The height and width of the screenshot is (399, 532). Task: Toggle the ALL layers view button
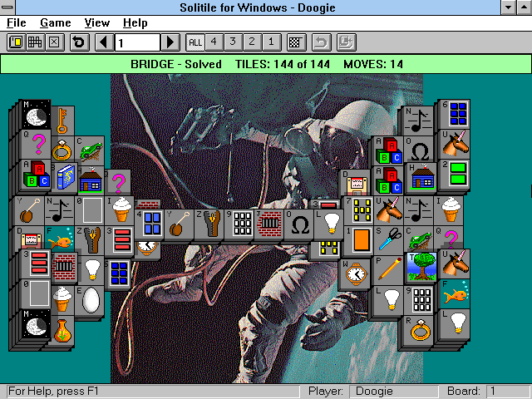(x=195, y=42)
